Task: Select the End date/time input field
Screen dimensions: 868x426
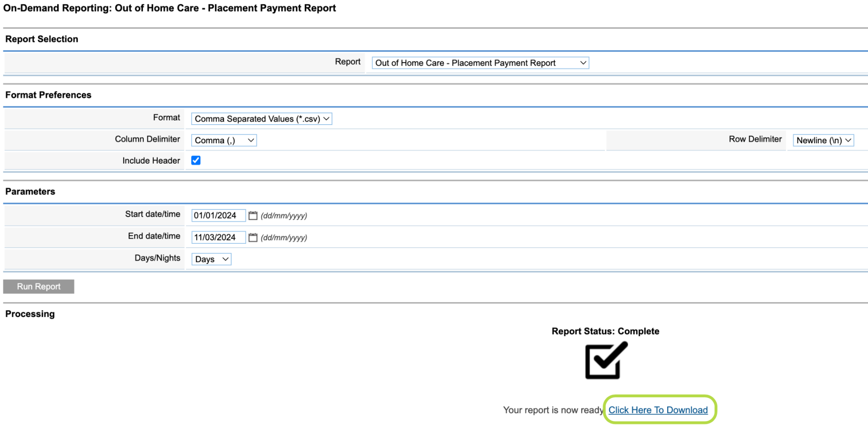Action: pos(218,237)
